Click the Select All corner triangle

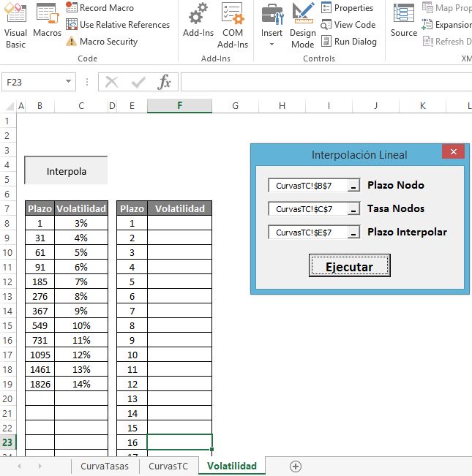[x=9, y=106]
